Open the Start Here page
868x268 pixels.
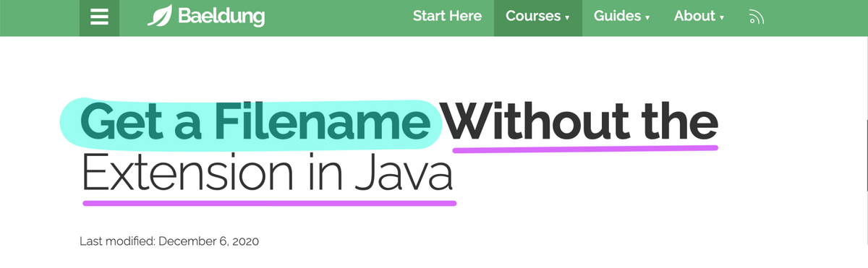click(x=447, y=16)
